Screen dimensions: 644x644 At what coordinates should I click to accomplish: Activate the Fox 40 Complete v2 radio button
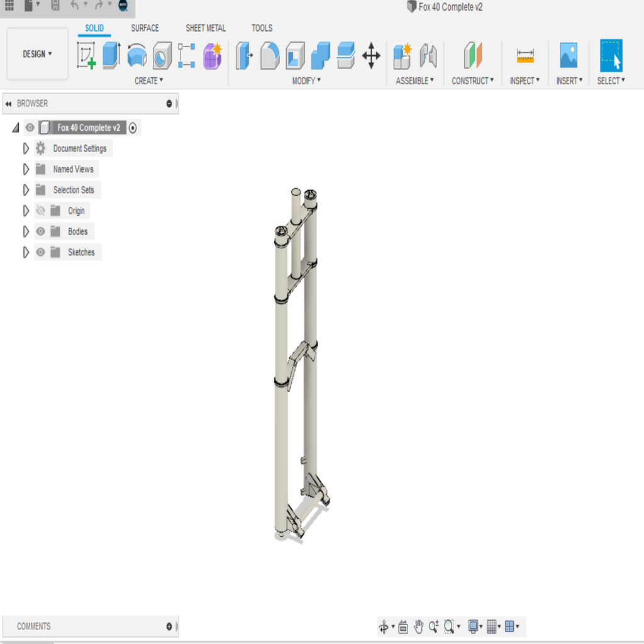[133, 128]
